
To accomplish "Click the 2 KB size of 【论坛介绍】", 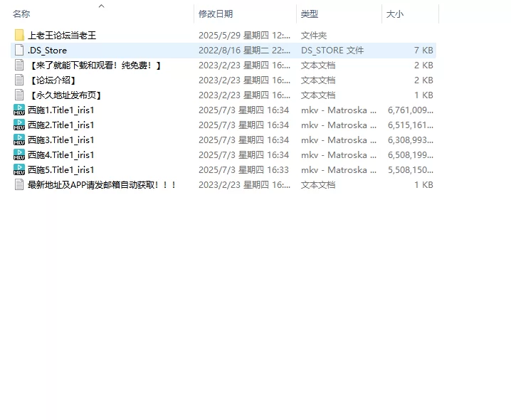I will pos(423,80).
